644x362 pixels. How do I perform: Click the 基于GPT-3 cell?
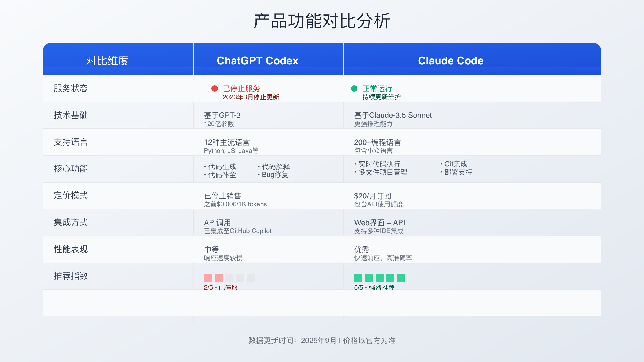point(222,115)
